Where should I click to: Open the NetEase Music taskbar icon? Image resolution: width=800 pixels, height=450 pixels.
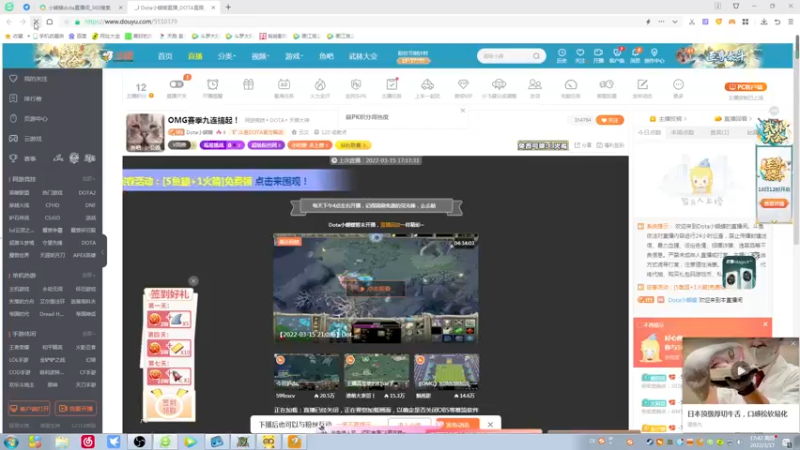88,441
